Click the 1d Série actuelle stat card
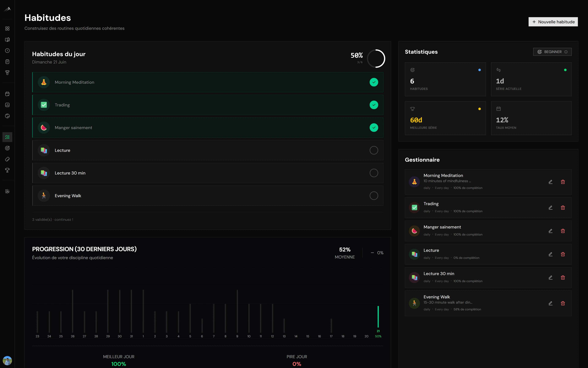 (x=531, y=79)
